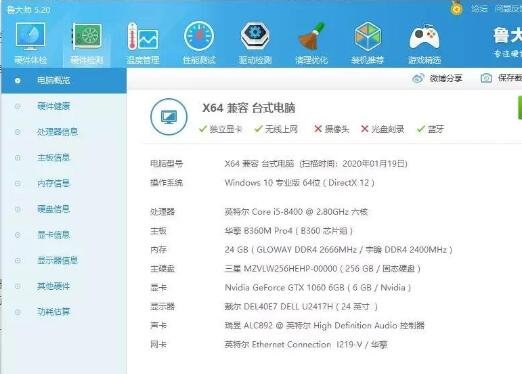Click the desktop computer monitor icon
This screenshot has width=522, height=374.
(x=169, y=117)
